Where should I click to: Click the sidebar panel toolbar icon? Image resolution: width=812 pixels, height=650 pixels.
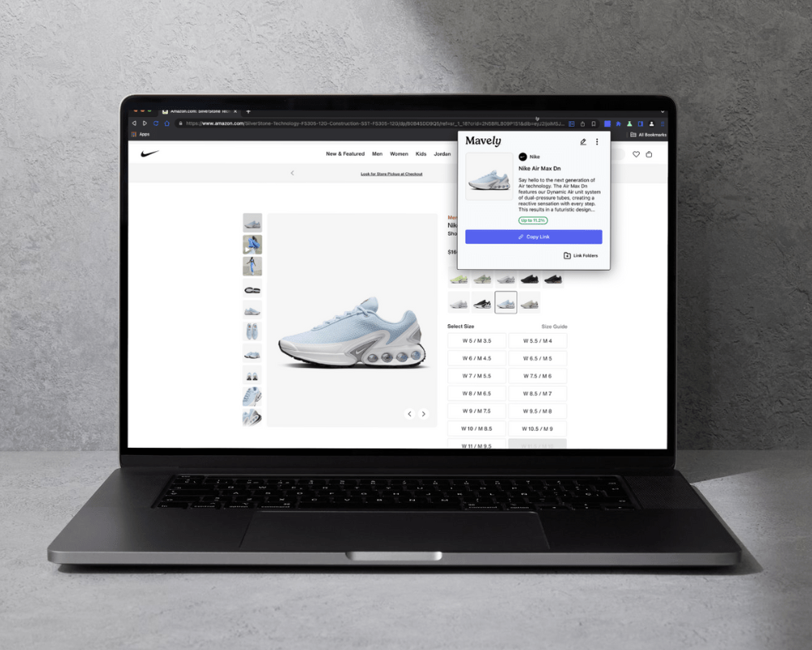(x=641, y=123)
